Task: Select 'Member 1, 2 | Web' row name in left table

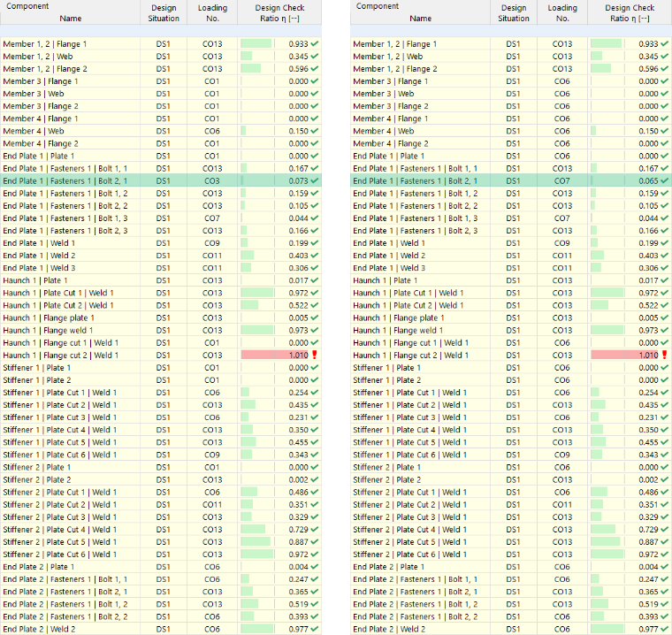Action: (38, 57)
